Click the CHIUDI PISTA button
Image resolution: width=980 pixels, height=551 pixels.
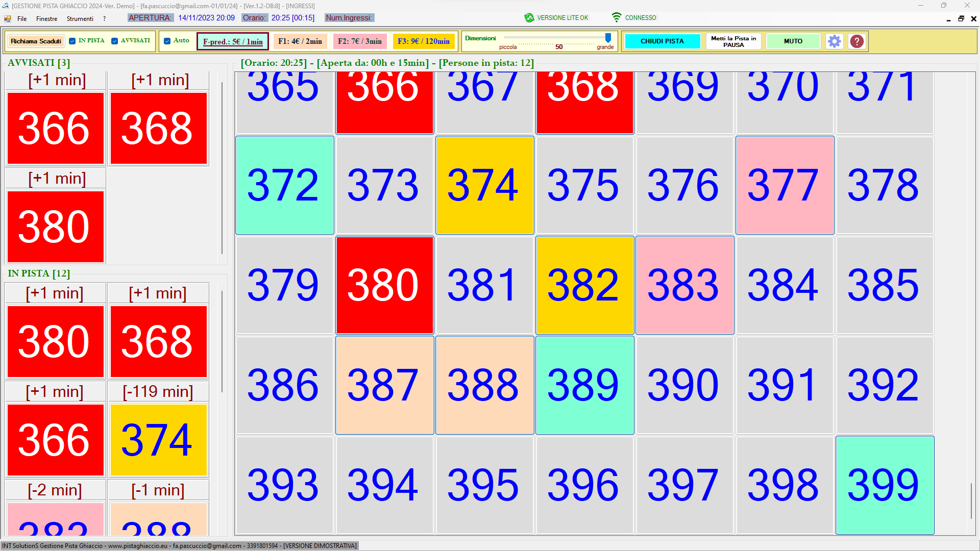pos(662,41)
